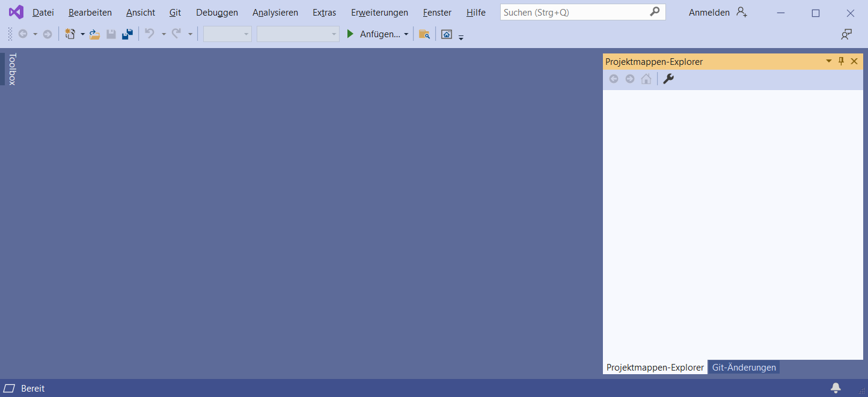Open the Projektmappen-Explorer window options dropdown
This screenshot has height=397, width=868.
point(828,61)
